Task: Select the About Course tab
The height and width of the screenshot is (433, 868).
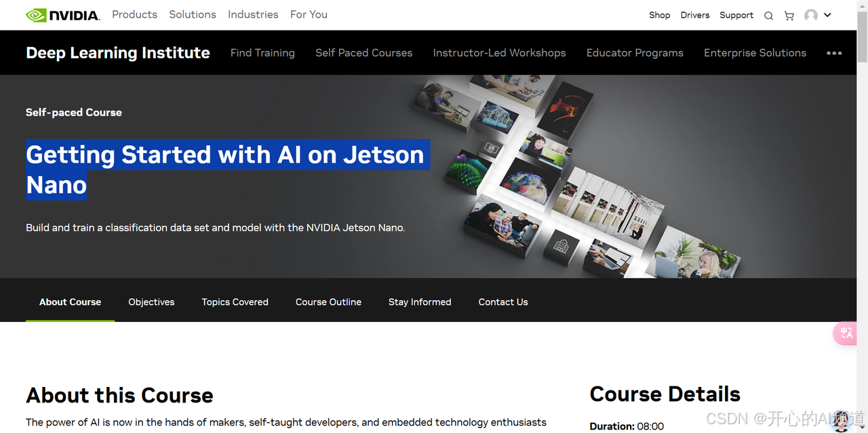Action: coord(70,302)
